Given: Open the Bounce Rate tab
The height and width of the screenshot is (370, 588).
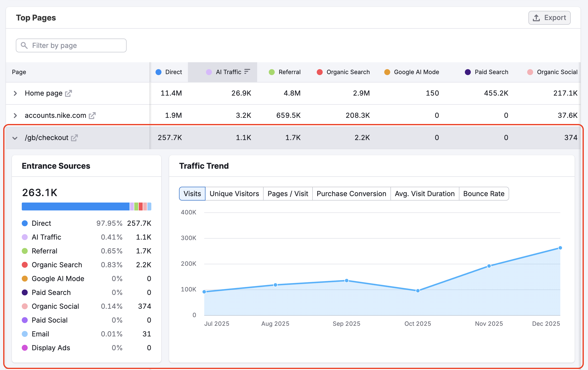Looking at the screenshot, I should pyautogui.click(x=484, y=193).
